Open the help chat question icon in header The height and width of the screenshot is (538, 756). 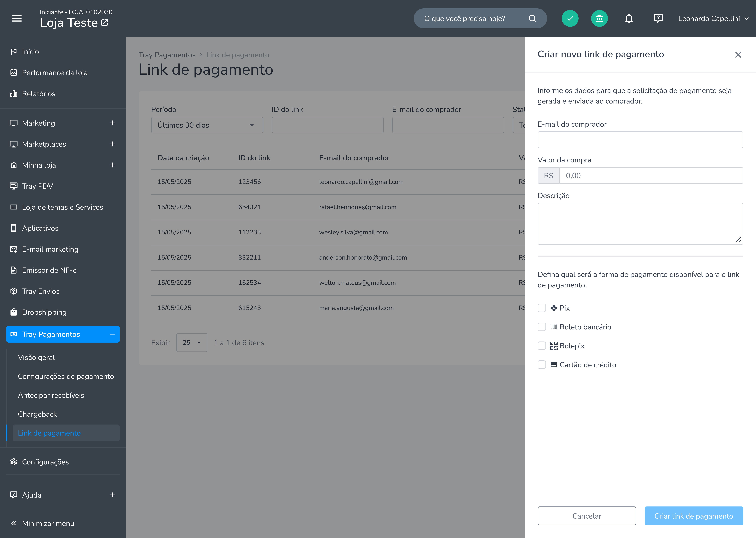pos(658,19)
